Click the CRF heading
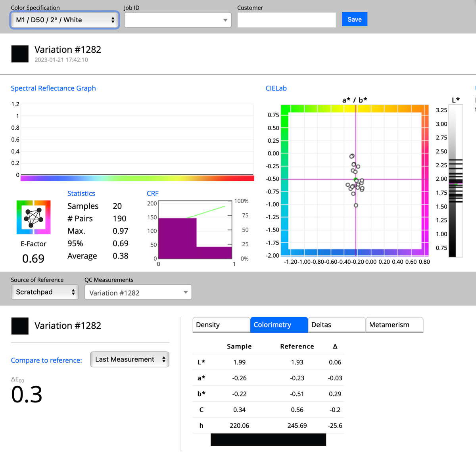The image size is (476, 452). click(153, 193)
